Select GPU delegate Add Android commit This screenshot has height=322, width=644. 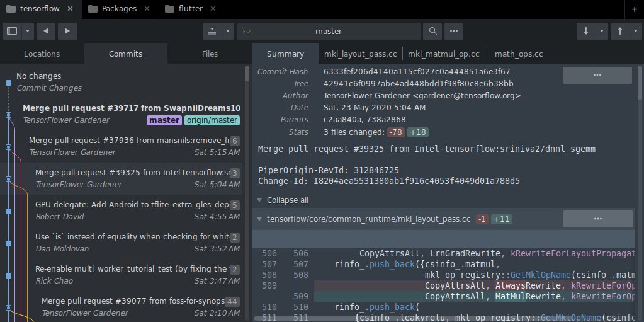click(122, 210)
